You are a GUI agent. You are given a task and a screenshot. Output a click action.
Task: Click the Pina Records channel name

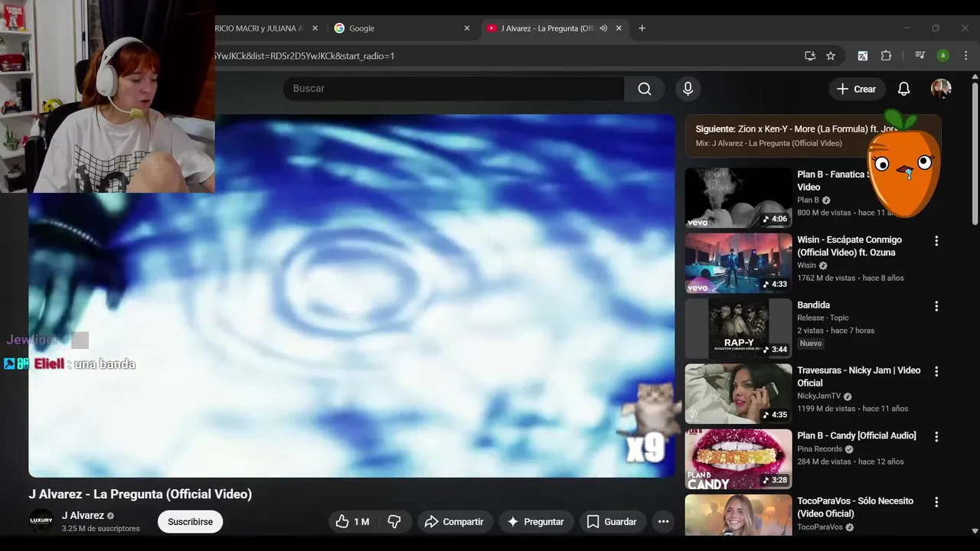click(819, 449)
